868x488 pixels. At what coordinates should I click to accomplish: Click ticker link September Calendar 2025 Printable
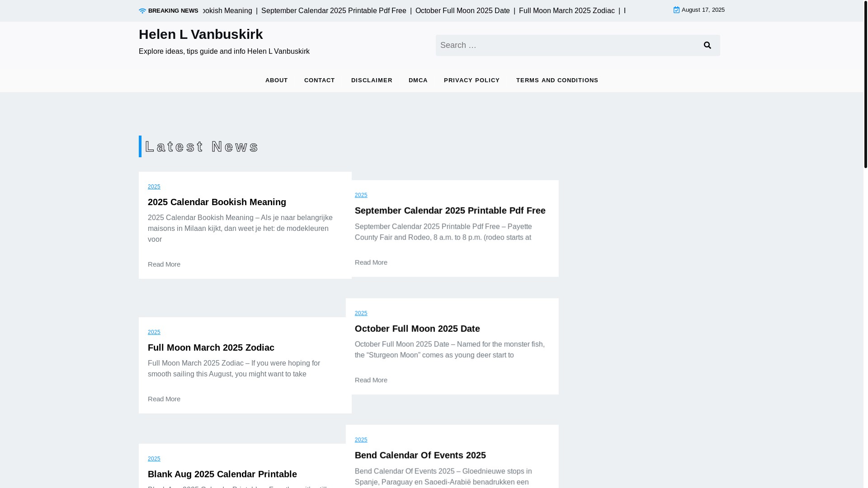pos(334,11)
